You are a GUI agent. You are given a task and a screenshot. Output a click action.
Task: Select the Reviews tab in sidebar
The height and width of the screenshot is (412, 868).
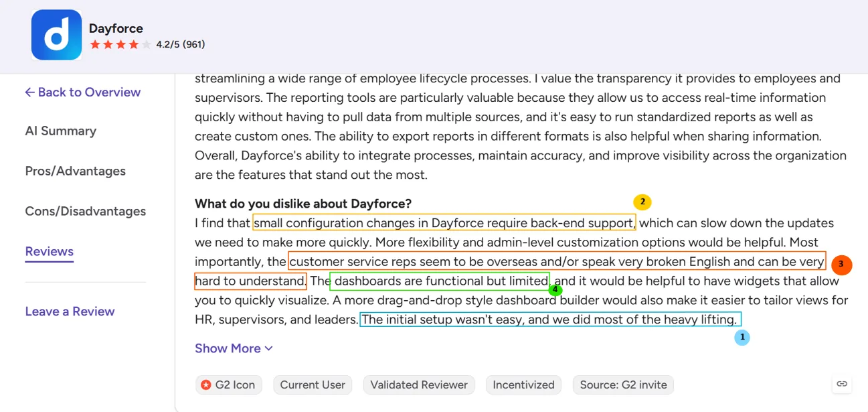click(50, 252)
